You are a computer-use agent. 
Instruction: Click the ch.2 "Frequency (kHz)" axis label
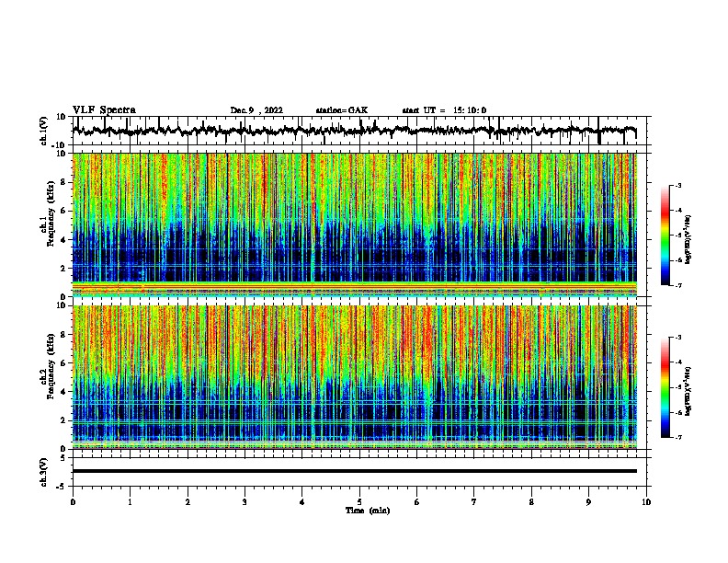click(51, 366)
